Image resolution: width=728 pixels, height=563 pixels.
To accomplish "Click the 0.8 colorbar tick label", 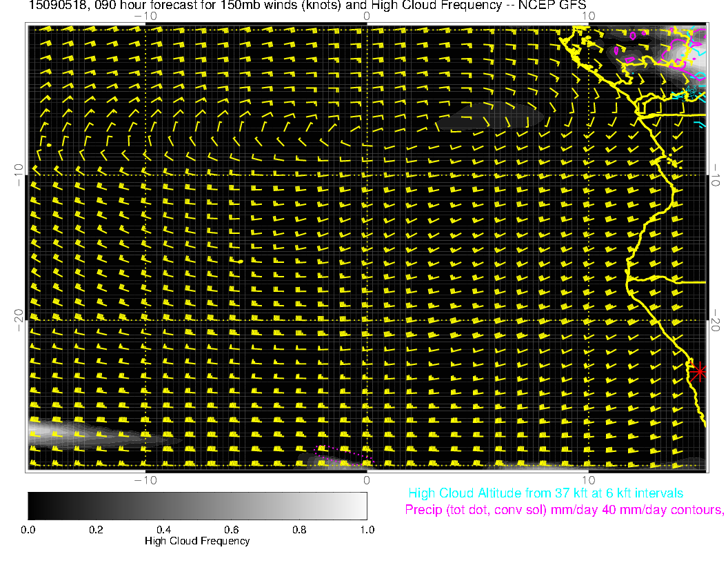I will pos(299,530).
